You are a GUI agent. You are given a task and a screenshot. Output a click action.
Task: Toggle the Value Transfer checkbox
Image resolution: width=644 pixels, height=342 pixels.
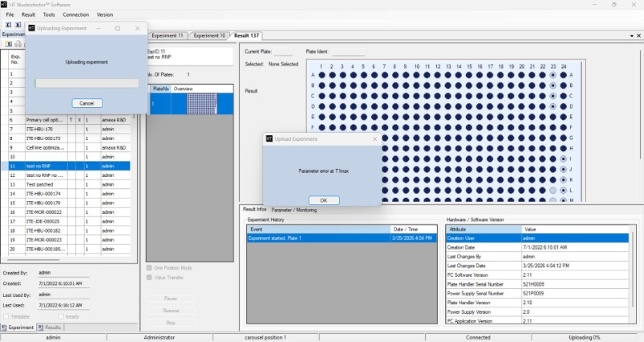150,278
